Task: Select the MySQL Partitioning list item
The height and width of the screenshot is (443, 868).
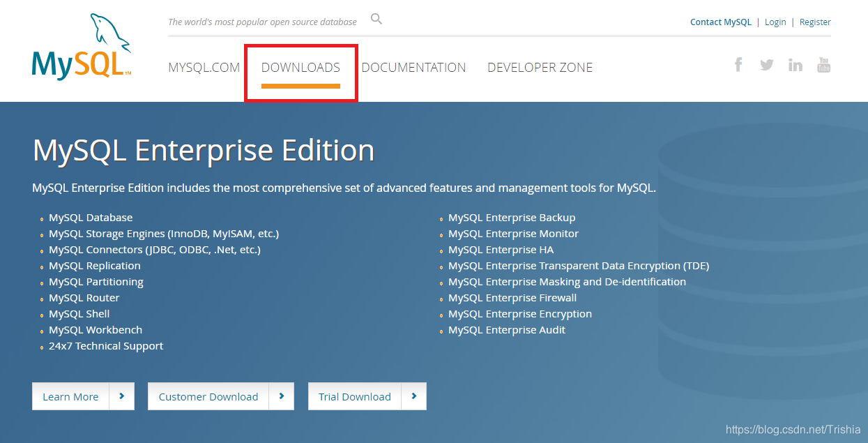Action: coord(96,282)
